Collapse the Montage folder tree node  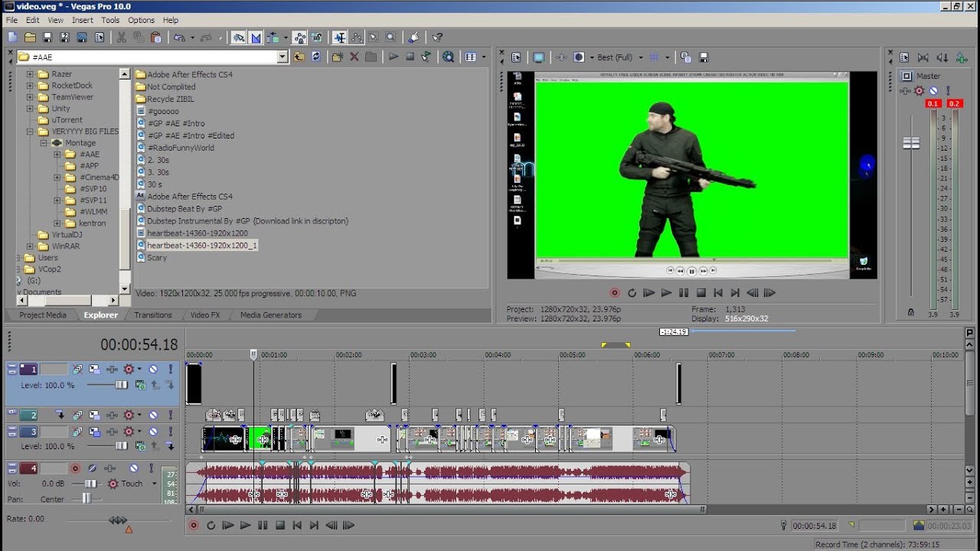coord(44,143)
